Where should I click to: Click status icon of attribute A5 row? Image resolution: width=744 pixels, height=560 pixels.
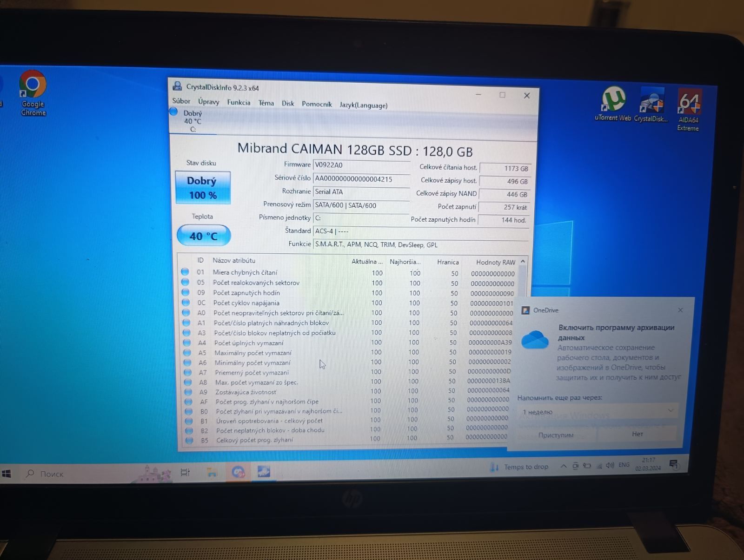[187, 352]
